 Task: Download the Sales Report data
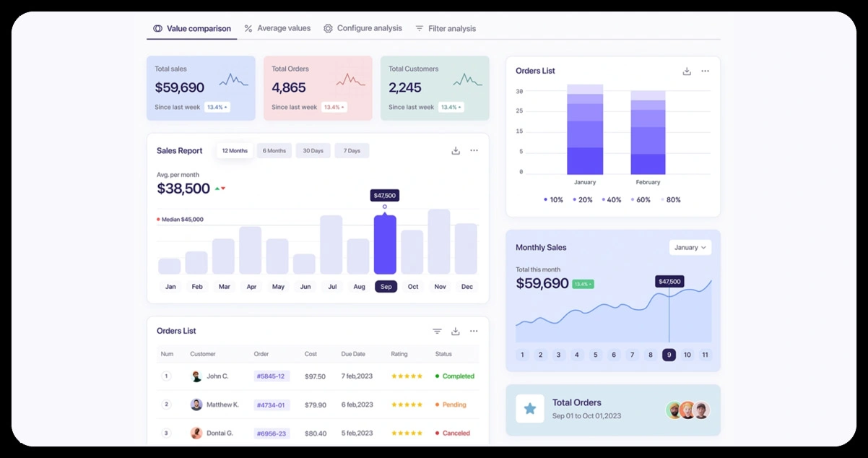455,150
